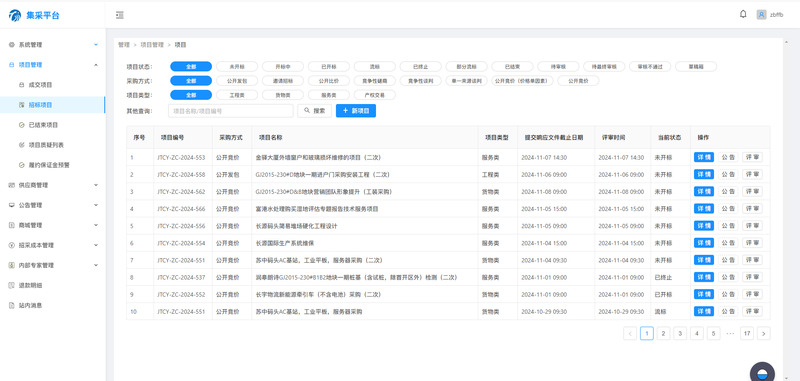Filter project type by 货物类
Image resolution: width=800 pixels, height=381 pixels.
pyautogui.click(x=283, y=95)
